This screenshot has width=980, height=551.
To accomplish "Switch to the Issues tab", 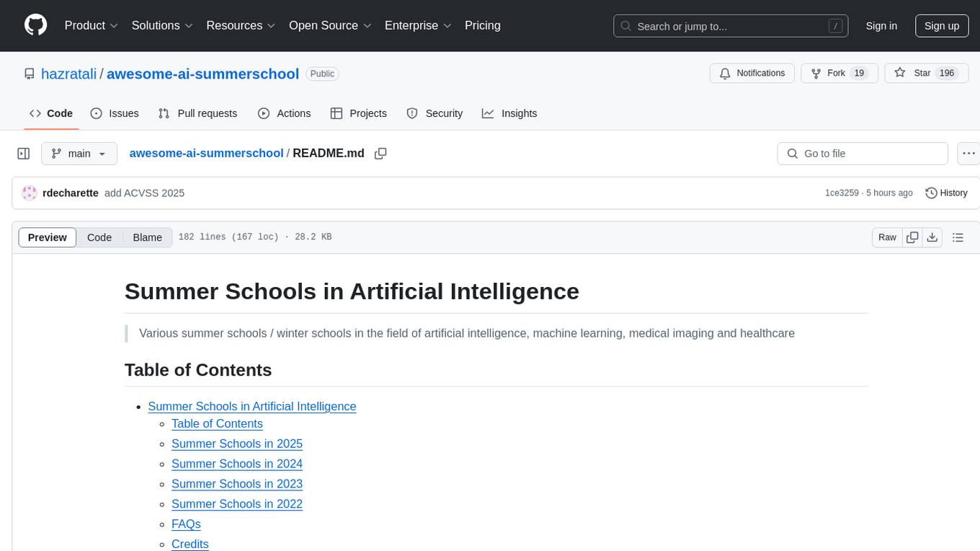I will click(x=115, y=113).
